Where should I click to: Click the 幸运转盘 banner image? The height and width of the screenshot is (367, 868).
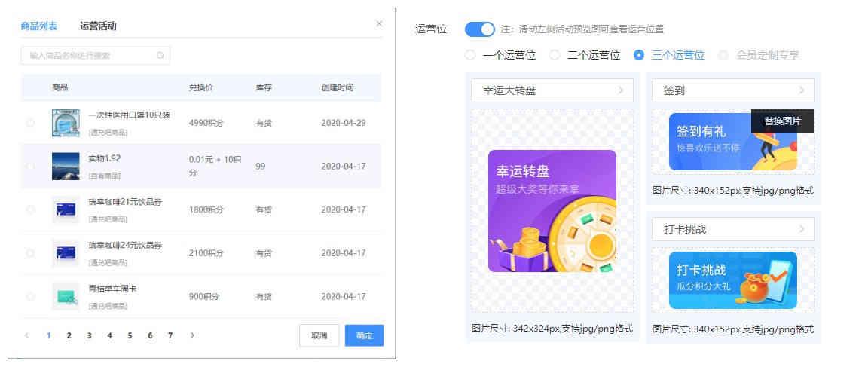552,211
